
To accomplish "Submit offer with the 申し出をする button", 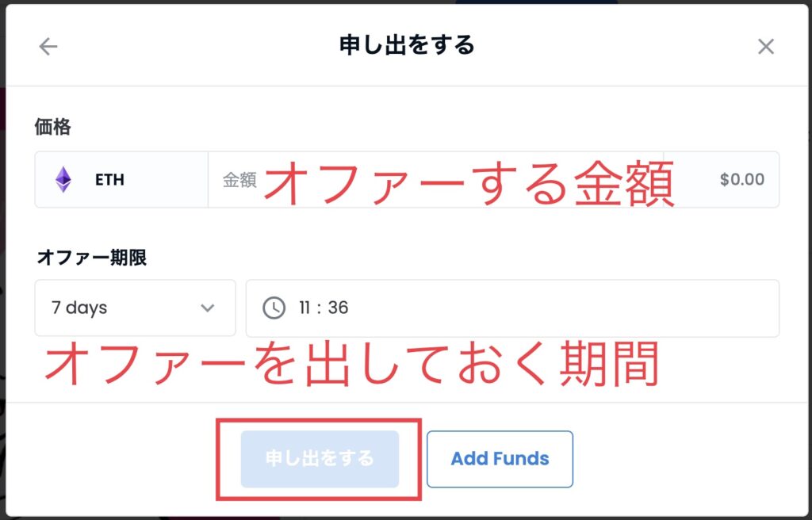I will pos(320,459).
